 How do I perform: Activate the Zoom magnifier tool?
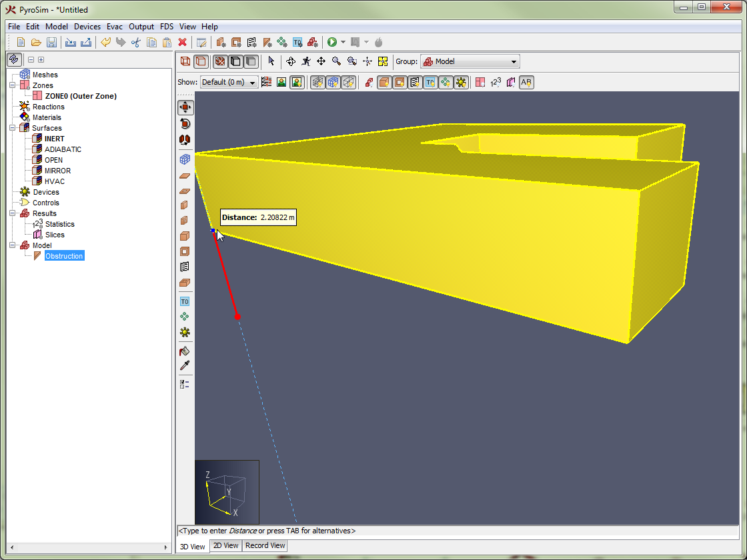point(336,61)
